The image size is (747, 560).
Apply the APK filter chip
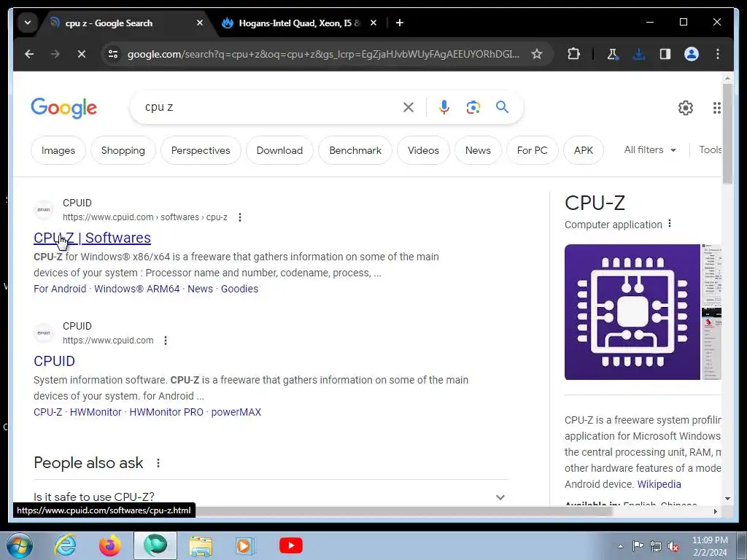point(584,150)
